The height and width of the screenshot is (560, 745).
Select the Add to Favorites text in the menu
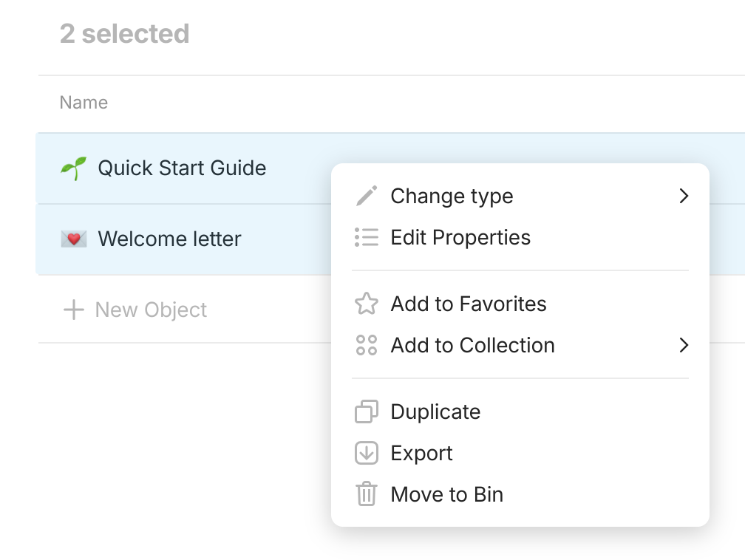(469, 304)
